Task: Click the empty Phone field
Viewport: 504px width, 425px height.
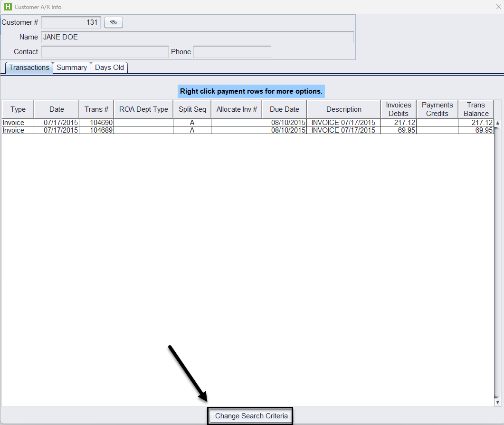Action: pos(232,52)
